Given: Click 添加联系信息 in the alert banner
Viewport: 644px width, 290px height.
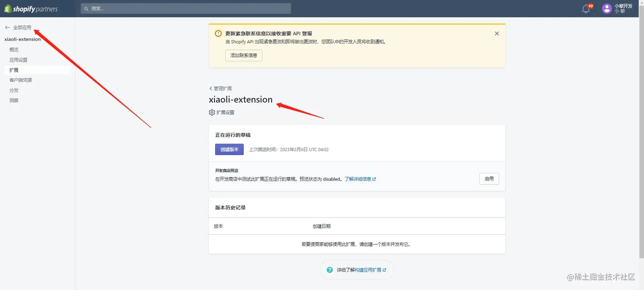Looking at the screenshot, I should pos(243,55).
